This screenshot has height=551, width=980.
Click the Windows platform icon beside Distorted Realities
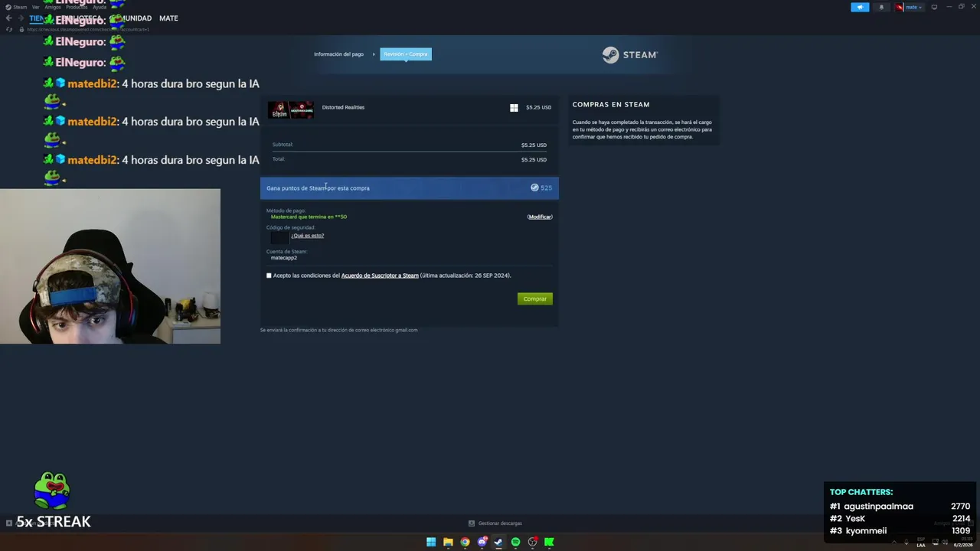514,108
